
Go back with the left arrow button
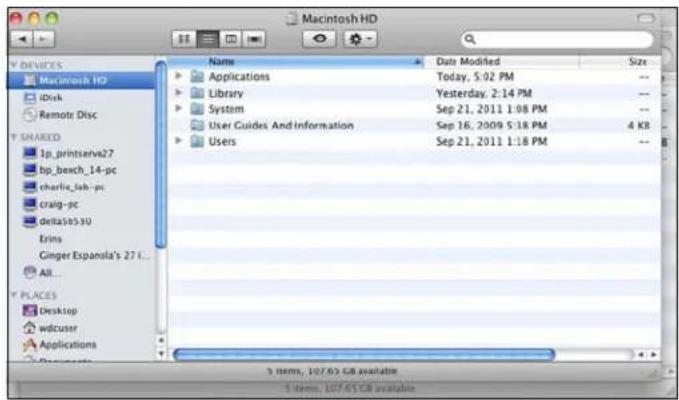(21, 39)
